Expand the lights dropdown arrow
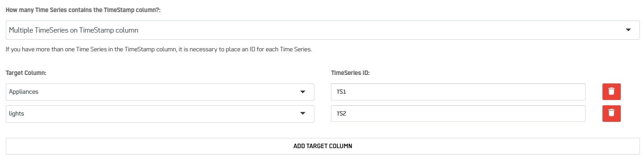The image size is (644, 166). (x=303, y=114)
